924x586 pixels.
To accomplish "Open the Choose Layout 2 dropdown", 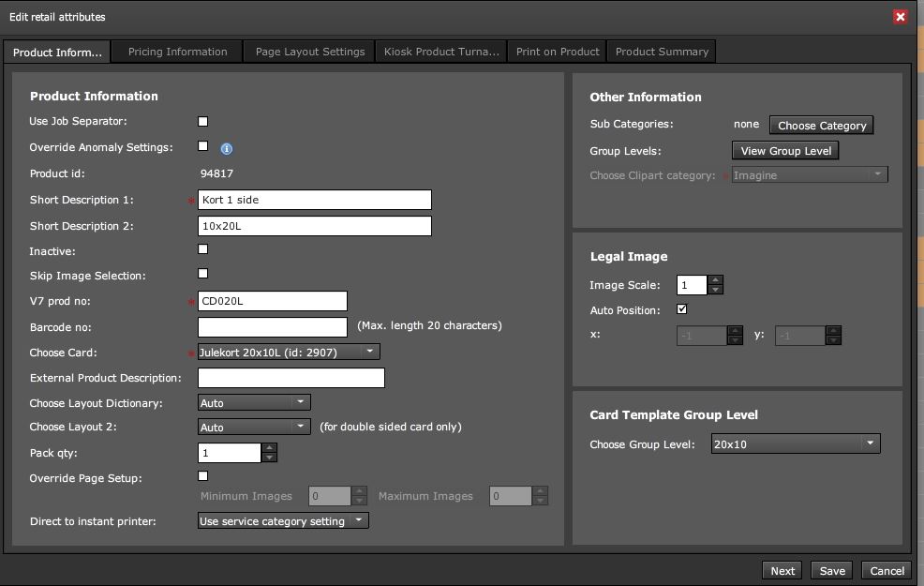I will pos(254,427).
